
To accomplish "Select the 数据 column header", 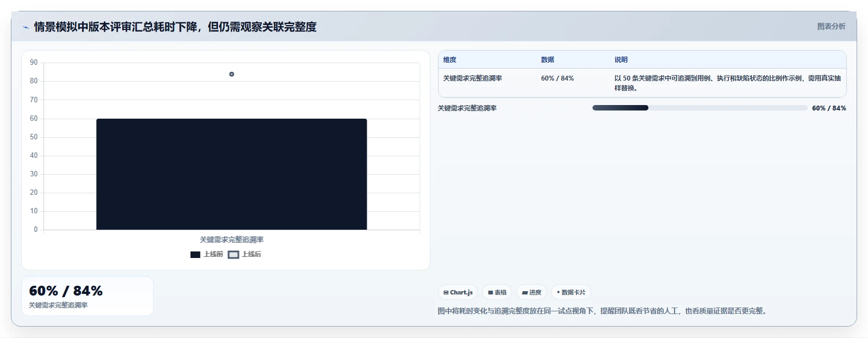I will pos(547,60).
